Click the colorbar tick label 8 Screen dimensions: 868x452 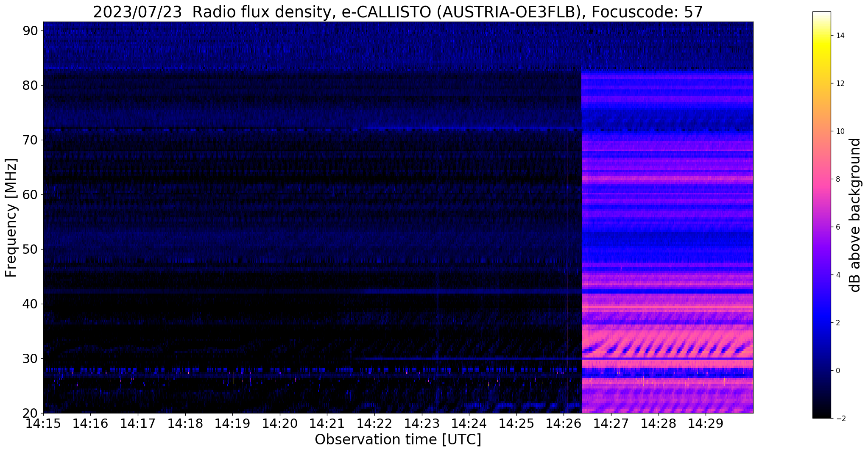[x=837, y=179]
